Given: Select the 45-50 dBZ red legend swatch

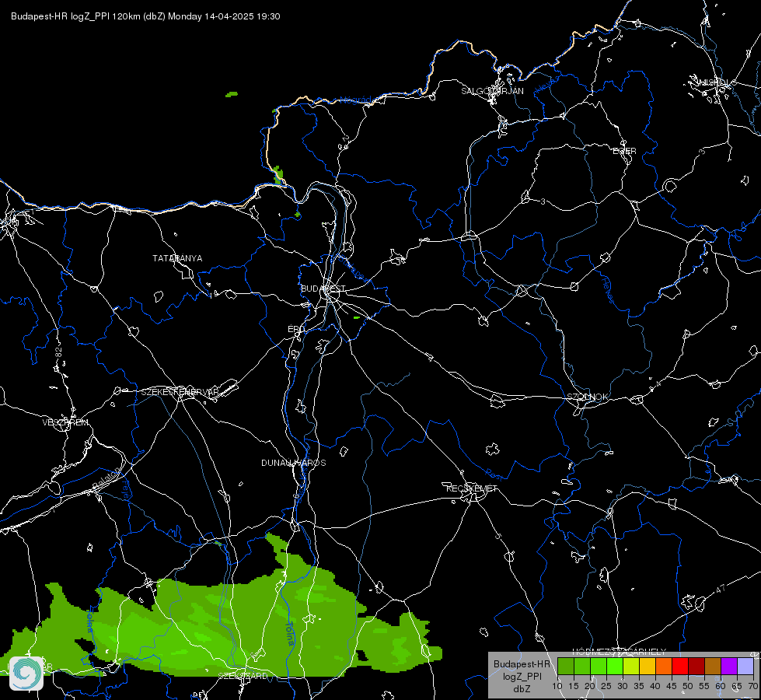Looking at the screenshot, I should [680, 667].
